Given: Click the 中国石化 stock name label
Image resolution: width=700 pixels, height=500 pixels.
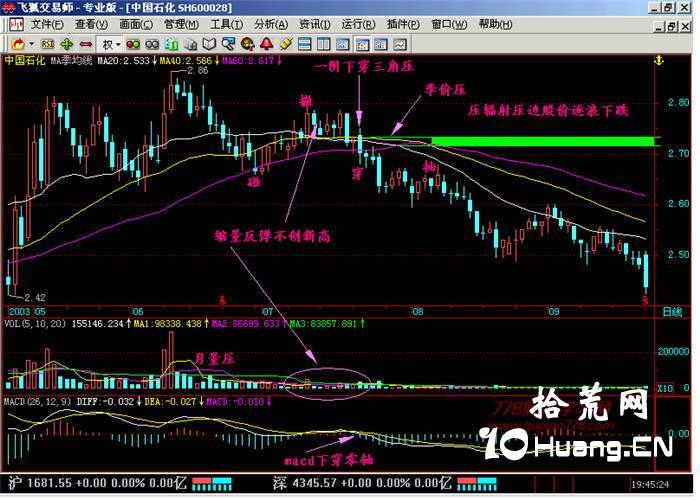Looking at the screenshot, I should point(25,60).
